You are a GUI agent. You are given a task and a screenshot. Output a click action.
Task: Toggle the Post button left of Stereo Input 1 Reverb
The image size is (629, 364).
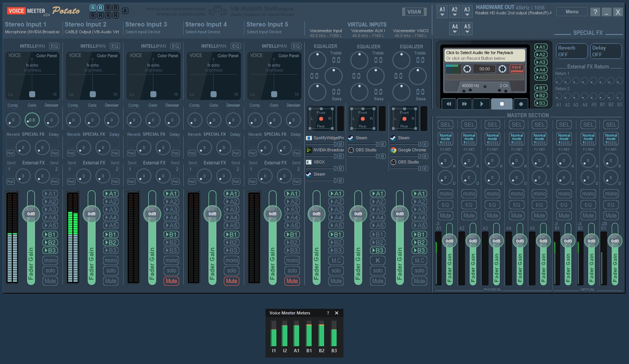(x=11, y=153)
